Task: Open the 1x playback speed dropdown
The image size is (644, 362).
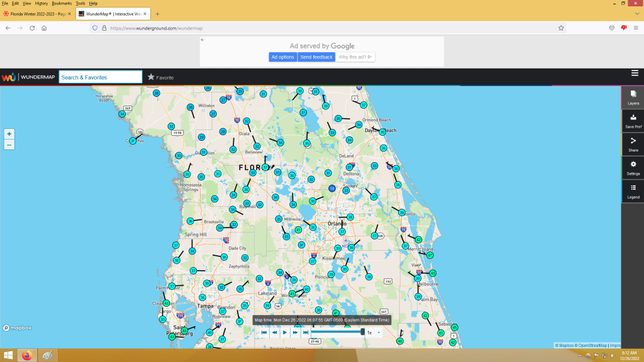Action: point(374,332)
